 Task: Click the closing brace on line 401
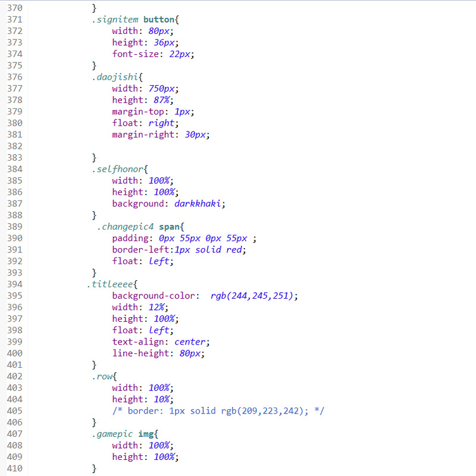94,365
